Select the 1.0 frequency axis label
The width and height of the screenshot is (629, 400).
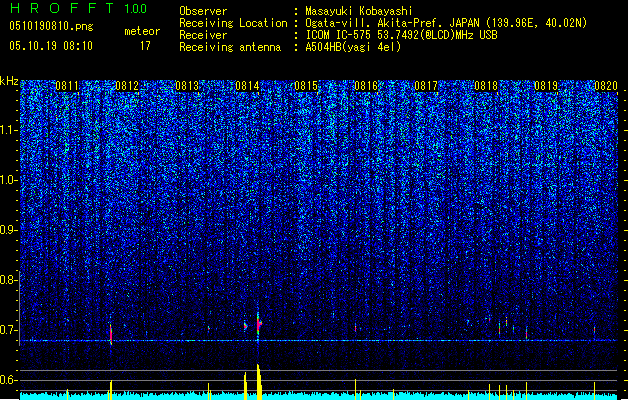(x=9, y=180)
